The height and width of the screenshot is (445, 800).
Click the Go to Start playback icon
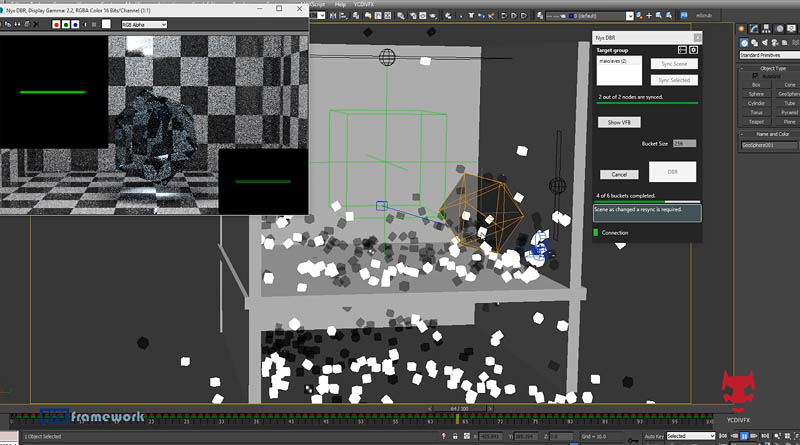722,437
